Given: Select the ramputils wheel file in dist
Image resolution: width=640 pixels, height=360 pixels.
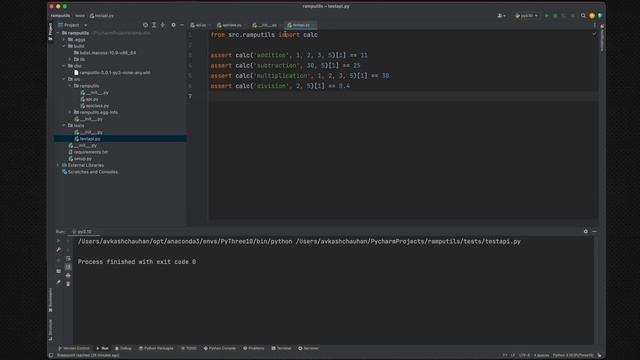Looking at the screenshot, I should (x=112, y=73).
